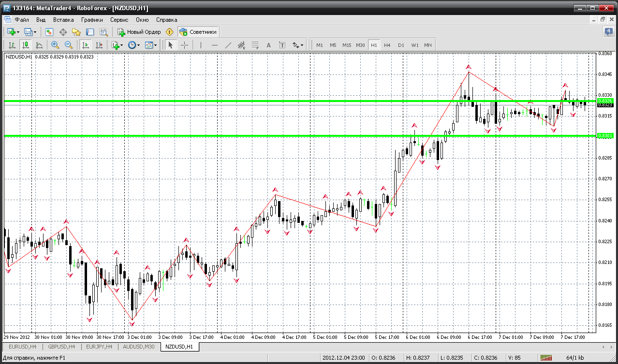Click the Profiles icon

point(29,32)
